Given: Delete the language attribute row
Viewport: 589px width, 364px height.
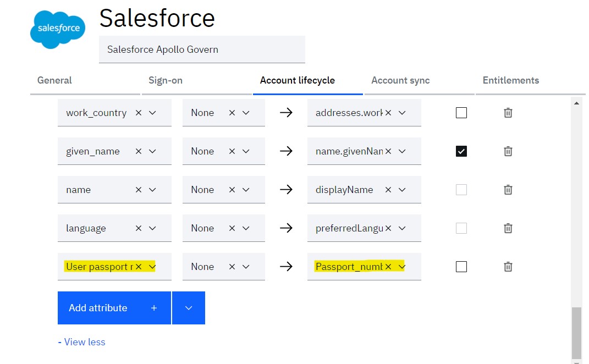Looking at the screenshot, I should pos(508,228).
